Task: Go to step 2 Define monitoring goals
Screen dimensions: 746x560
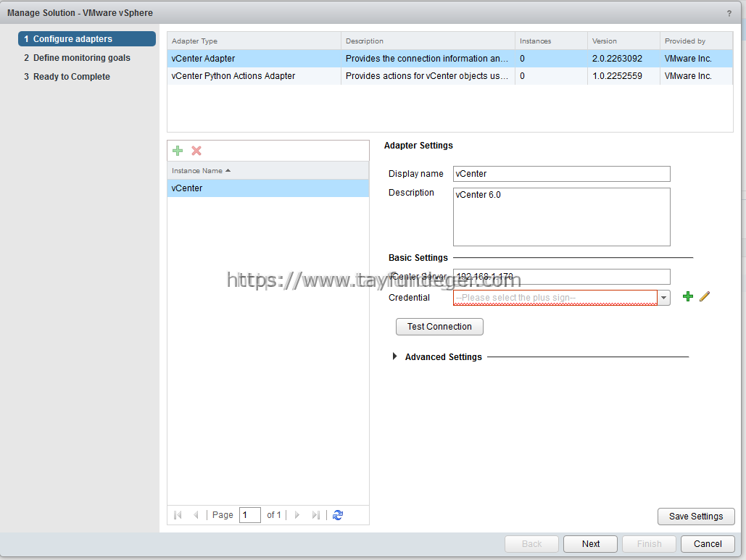Action: click(x=77, y=57)
